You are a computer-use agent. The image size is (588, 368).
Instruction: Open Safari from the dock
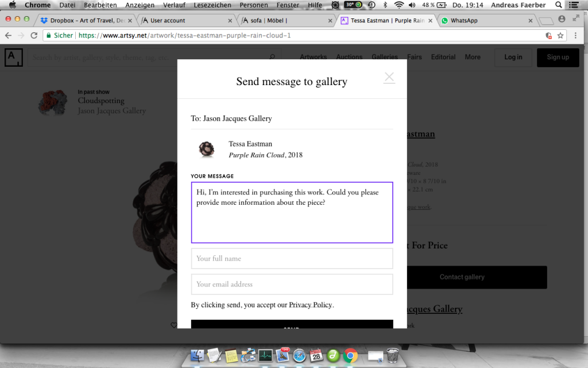tap(299, 355)
